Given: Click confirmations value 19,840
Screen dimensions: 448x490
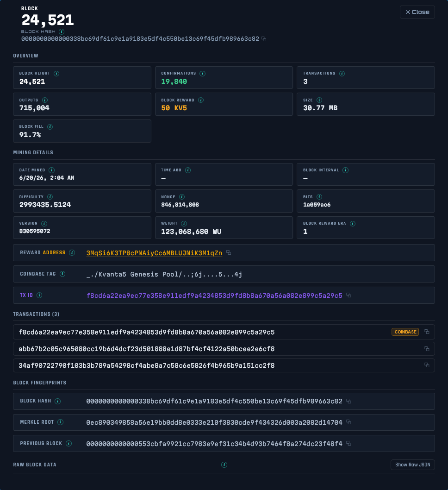Looking at the screenshot, I should (174, 82).
